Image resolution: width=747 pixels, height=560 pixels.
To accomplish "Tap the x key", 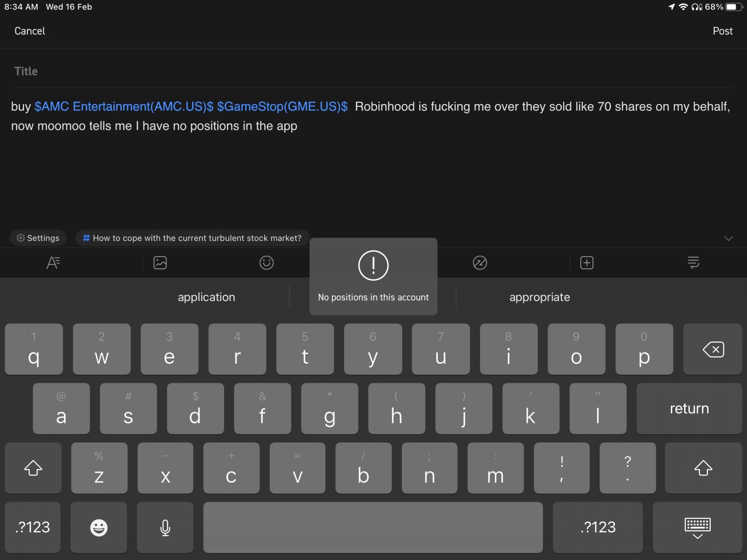I will pyautogui.click(x=165, y=468).
